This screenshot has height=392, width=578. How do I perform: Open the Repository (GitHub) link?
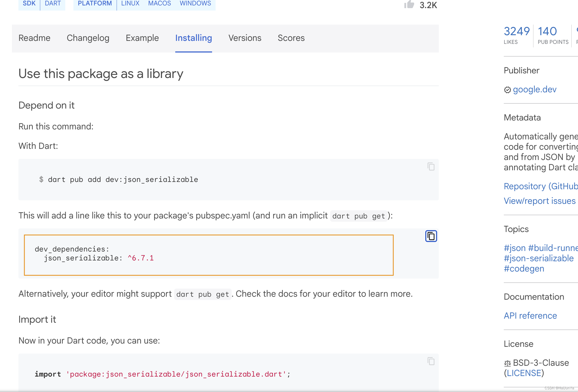point(541,186)
